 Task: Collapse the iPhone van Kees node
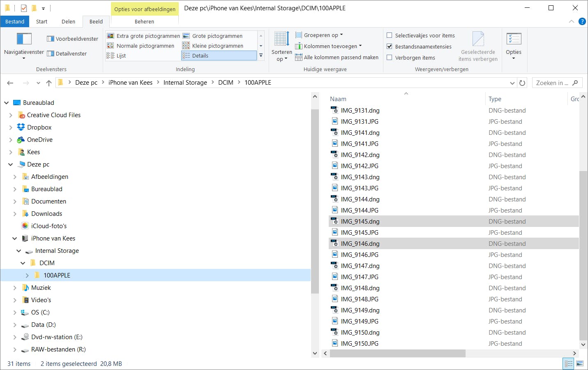pyautogui.click(x=15, y=238)
